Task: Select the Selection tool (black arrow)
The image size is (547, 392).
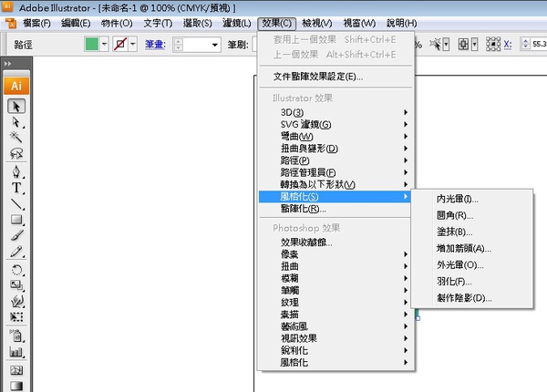Action: coord(16,106)
